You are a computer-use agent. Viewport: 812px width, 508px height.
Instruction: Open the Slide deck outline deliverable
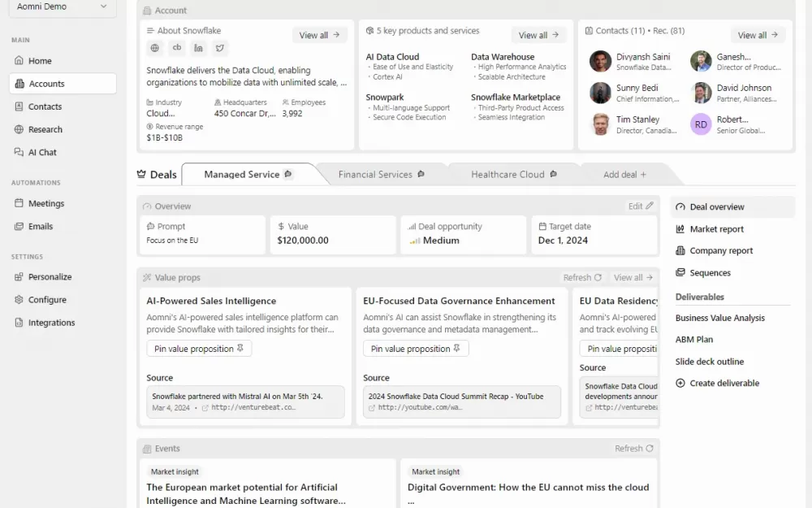coord(710,362)
